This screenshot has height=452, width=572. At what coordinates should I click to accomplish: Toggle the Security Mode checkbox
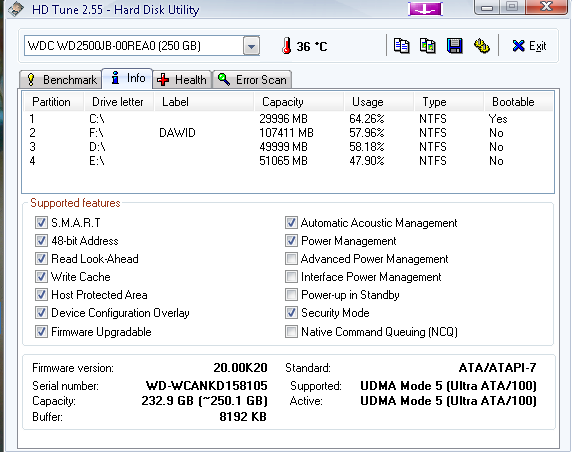[291, 313]
